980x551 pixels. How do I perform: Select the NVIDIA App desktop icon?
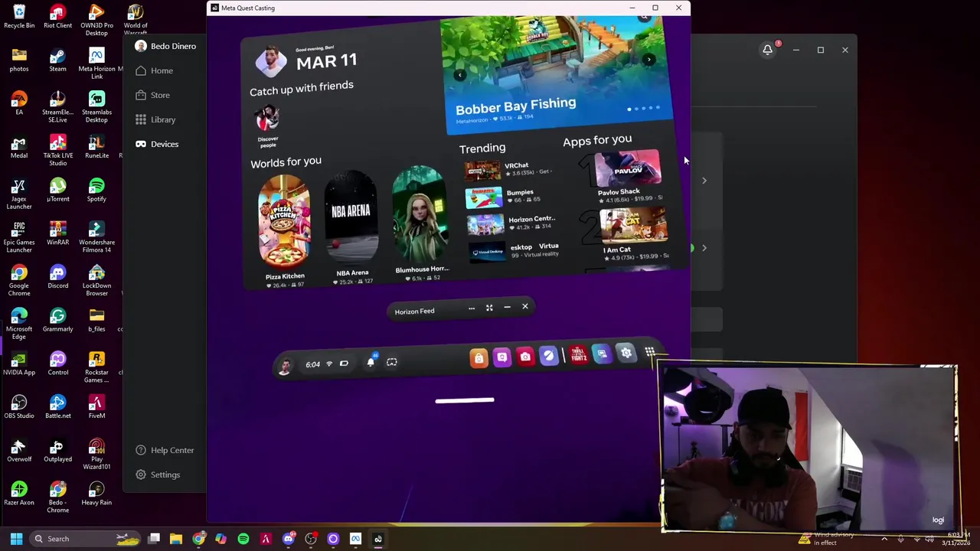point(19,364)
